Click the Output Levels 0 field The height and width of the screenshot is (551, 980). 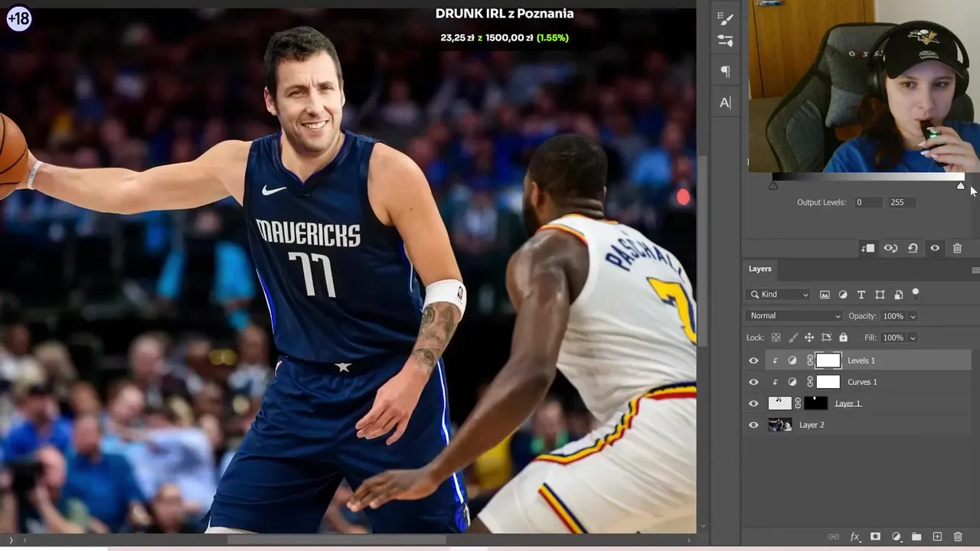coord(867,203)
